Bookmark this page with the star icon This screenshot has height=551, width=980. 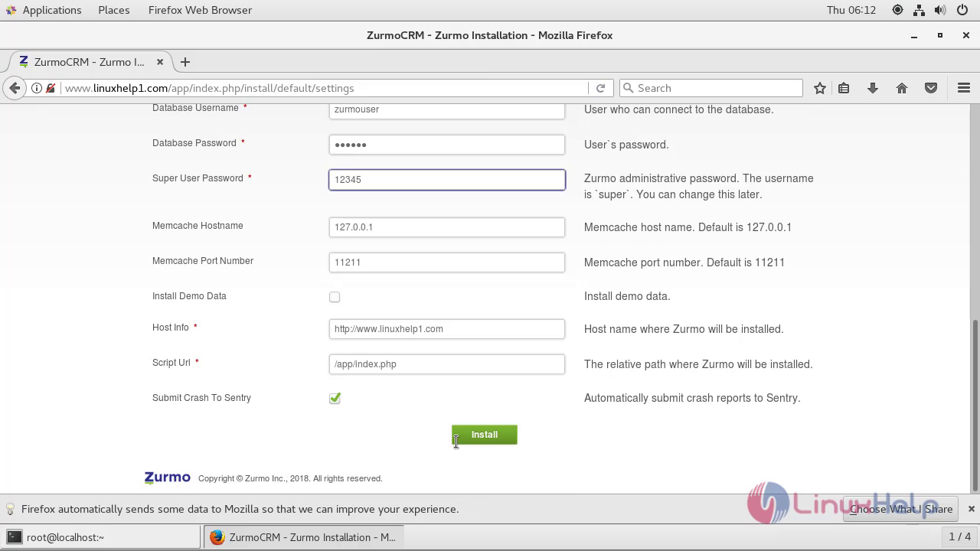pyautogui.click(x=820, y=88)
